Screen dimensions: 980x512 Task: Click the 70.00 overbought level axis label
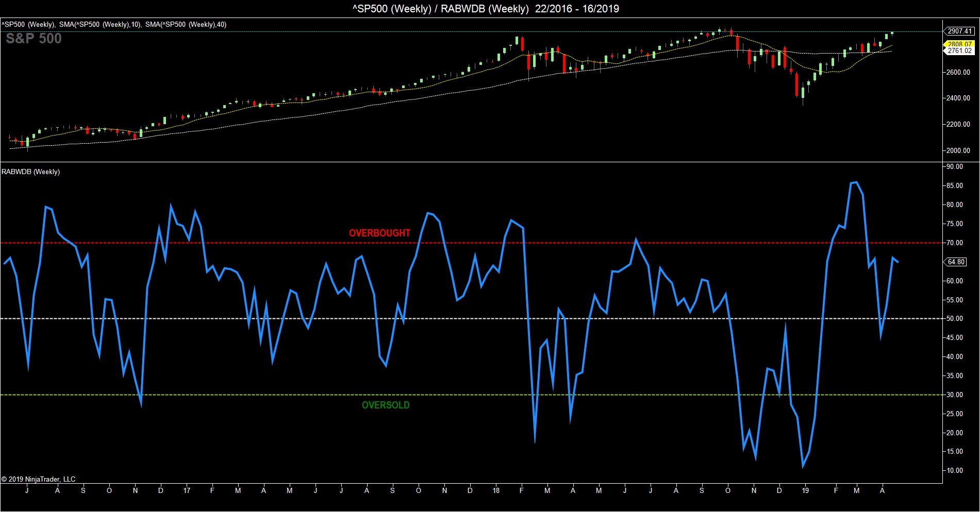pos(955,243)
